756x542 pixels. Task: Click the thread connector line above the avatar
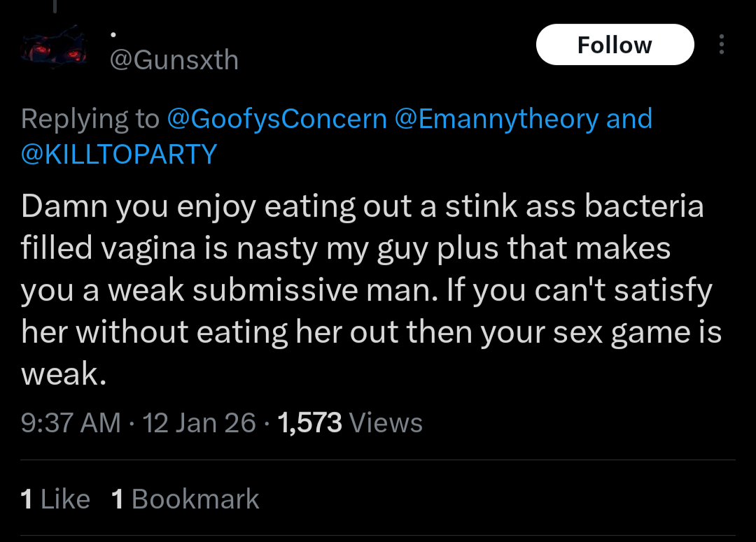[x=54, y=6]
